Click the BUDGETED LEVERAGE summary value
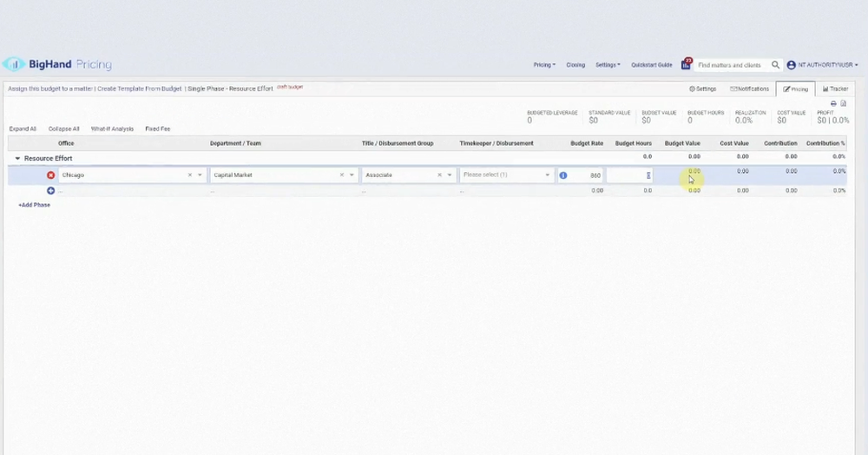Screen dimensions: 868x455 [529, 121]
